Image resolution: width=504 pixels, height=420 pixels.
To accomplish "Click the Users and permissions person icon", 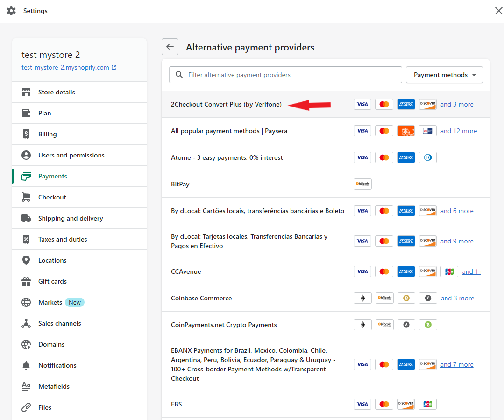I will pos(27,155).
